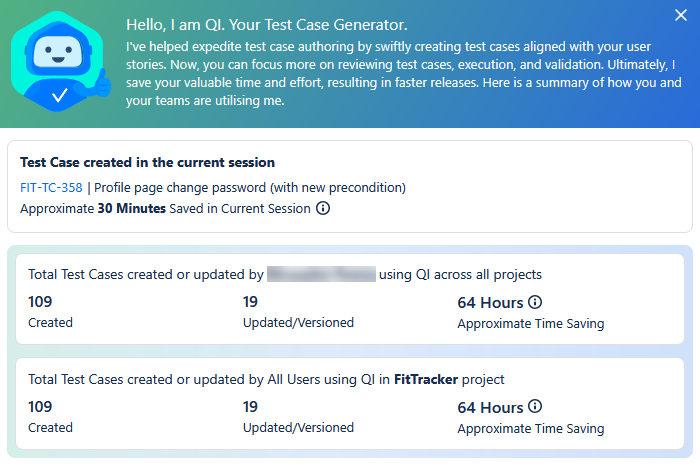Image resolution: width=700 pixels, height=464 pixels.
Task: Click the 64 Hours value across all projects
Action: [x=490, y=302]
